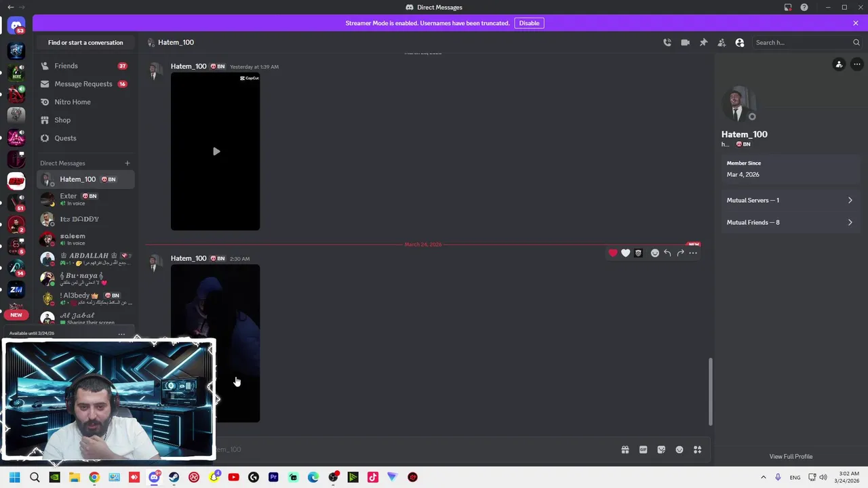The width and height of the screenshot is (868, 488).
Task: Open Windows taskbar search
Action: coord(35,477)
